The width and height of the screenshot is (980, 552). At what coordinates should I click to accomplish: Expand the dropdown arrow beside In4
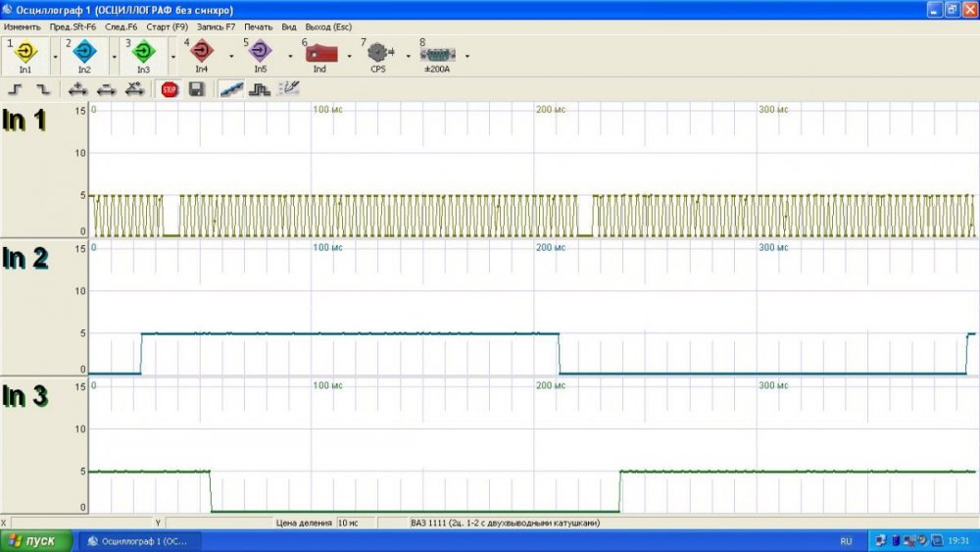pyautogui.click(x=231, y=56)
